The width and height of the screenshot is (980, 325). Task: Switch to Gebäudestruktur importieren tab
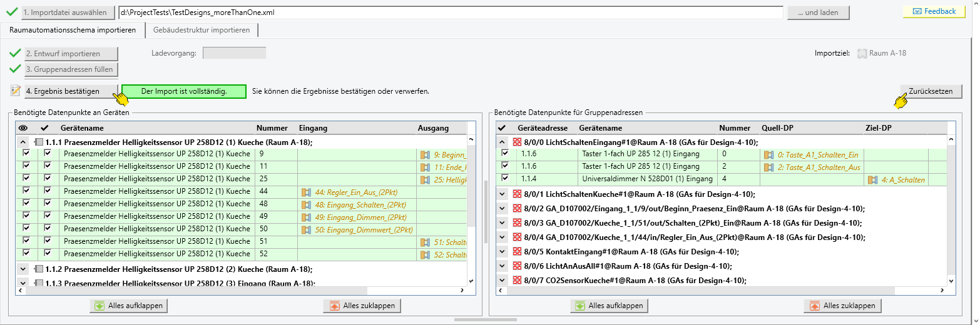(202, 30)
